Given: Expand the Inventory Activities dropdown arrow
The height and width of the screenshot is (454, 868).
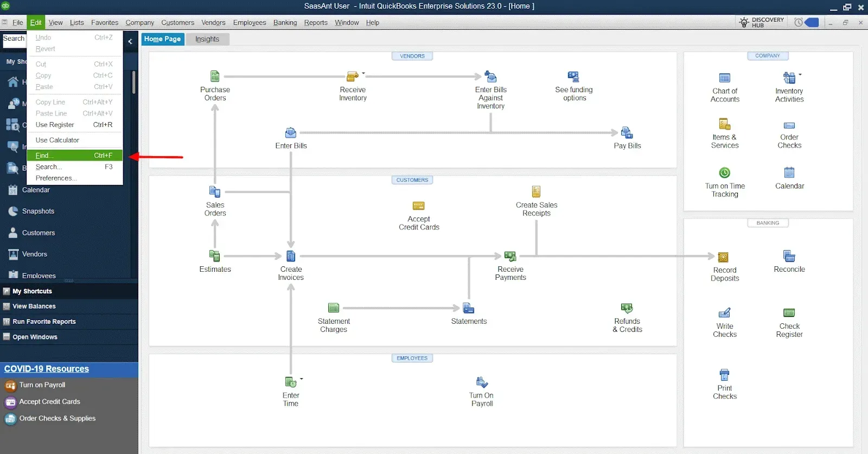Looking at the screenshot, I should (800, 75).
